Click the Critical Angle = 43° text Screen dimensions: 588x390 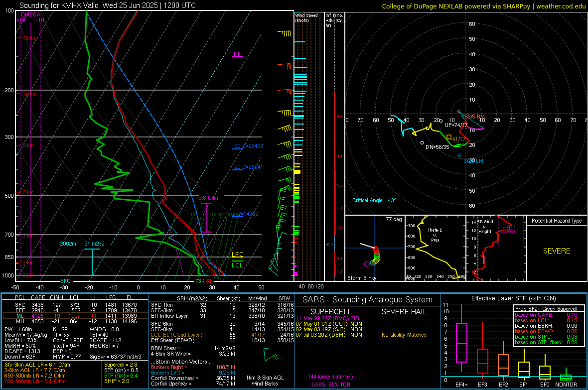374,200
